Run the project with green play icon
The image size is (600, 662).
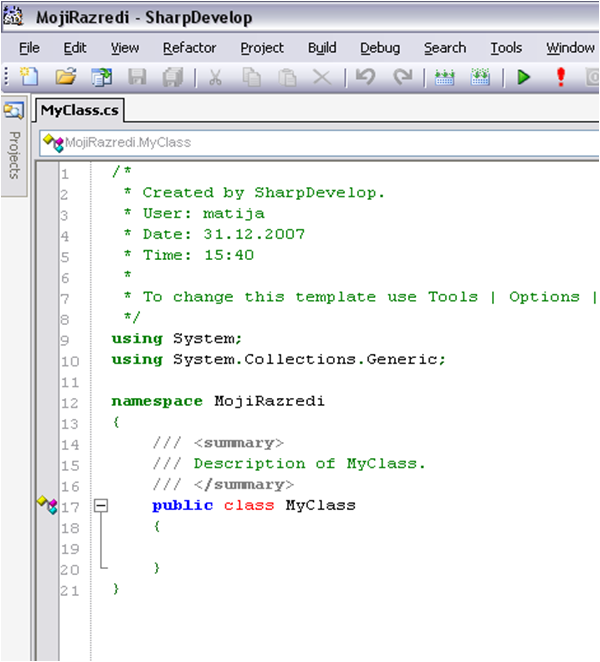523,77
